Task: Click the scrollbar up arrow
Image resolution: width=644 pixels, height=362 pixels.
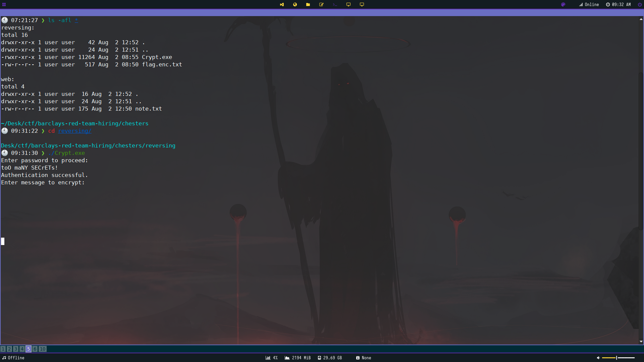Action: coord(641,19)
